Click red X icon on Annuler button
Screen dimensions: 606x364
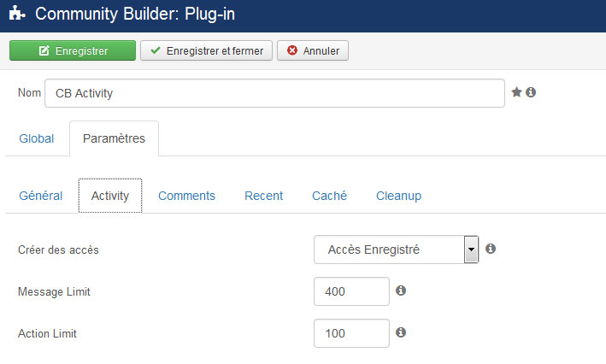(292, 50)
